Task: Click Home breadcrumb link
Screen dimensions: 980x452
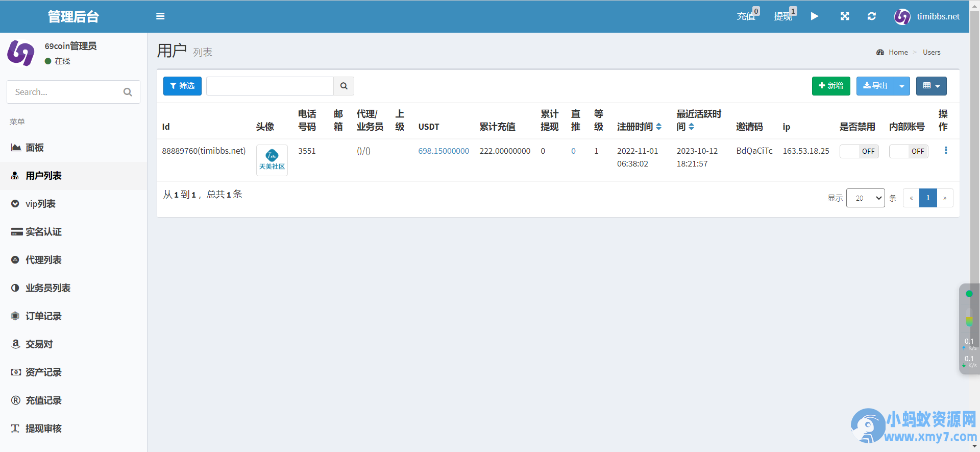Action: (898, 52)
